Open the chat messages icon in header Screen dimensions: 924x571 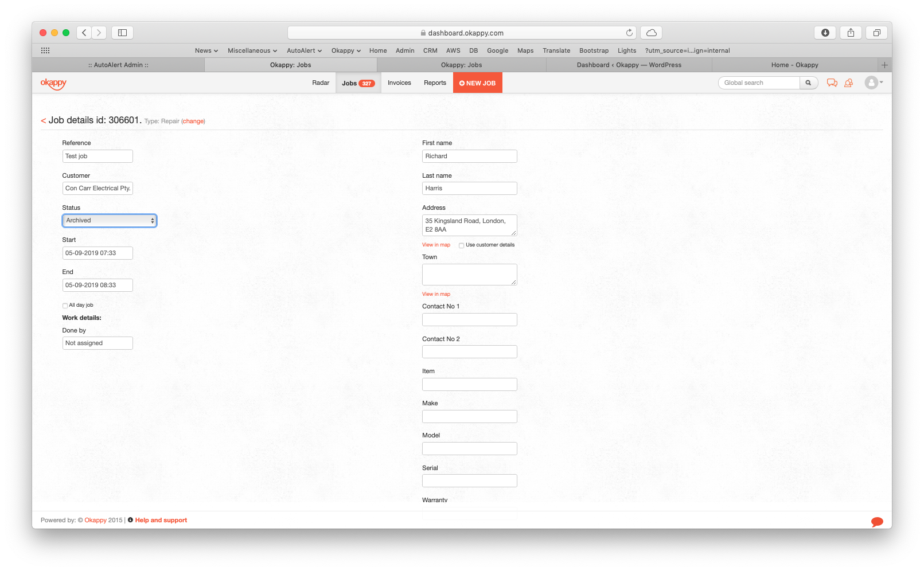(x=832, y=83)
